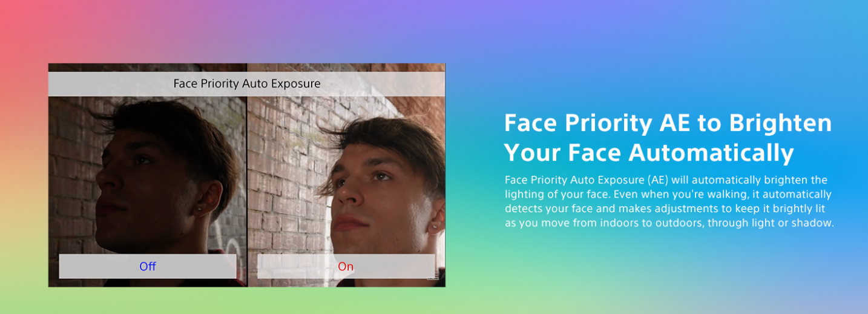Click the vertical divider between Off and On
This screenshot has height=314, width=868.
[247, 175]
